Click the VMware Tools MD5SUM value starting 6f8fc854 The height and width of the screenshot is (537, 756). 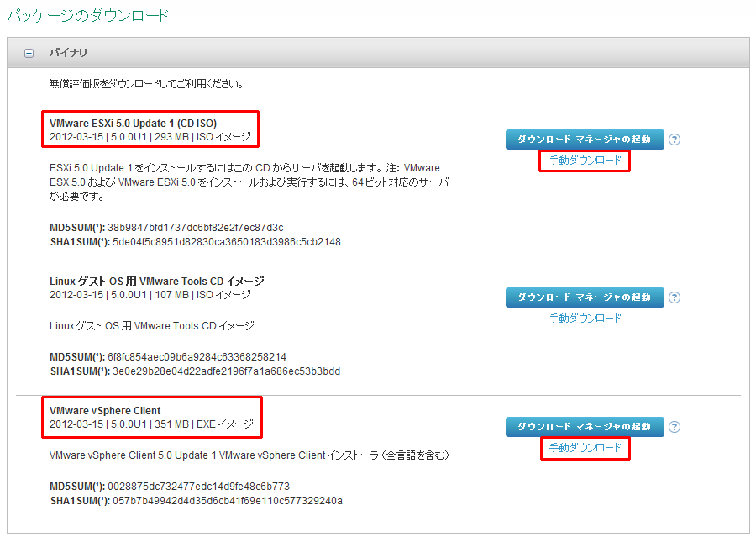coord(197,357)
